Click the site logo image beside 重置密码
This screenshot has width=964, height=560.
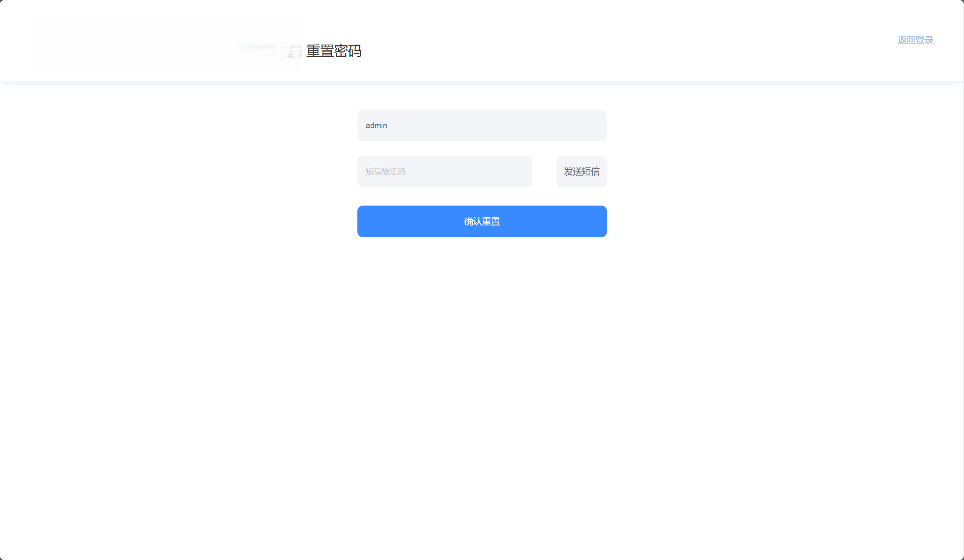165,42
